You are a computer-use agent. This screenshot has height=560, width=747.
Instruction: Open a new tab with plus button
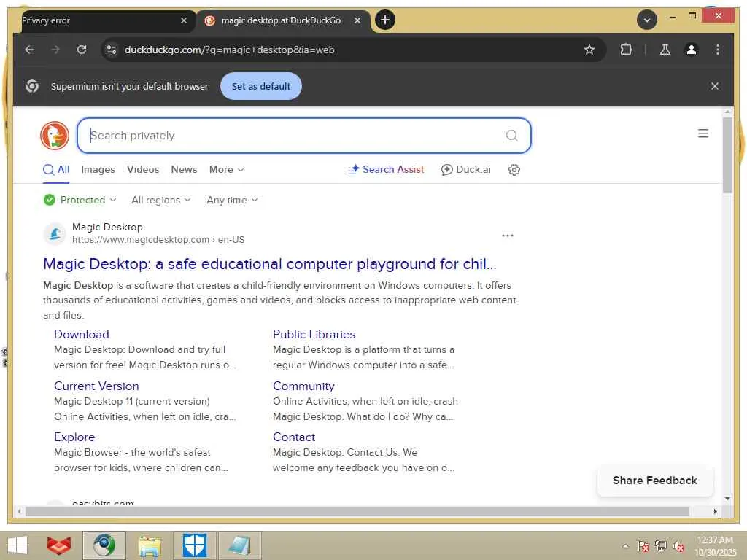(x=385, y=20)
